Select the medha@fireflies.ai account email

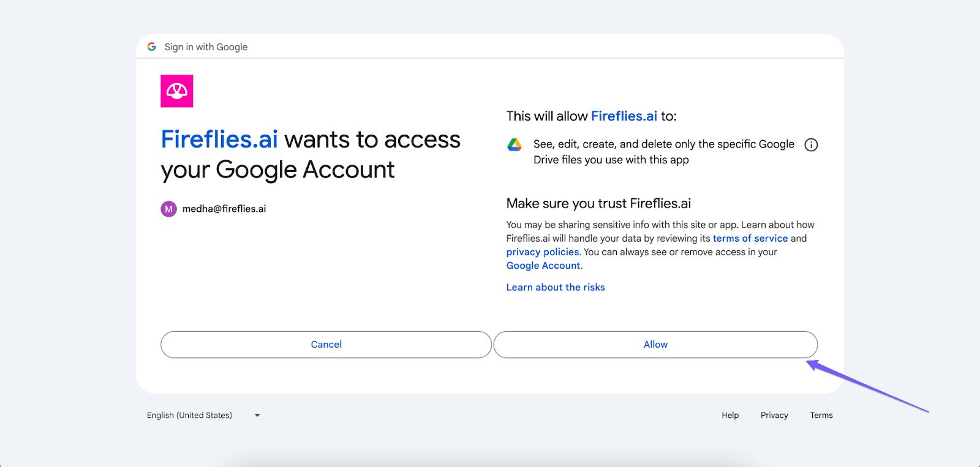224,209
